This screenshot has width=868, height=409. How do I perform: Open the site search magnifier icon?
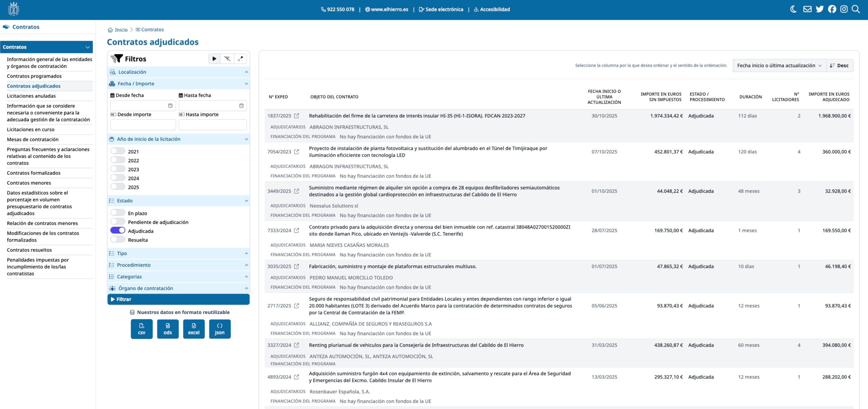(x=856, y=9)
